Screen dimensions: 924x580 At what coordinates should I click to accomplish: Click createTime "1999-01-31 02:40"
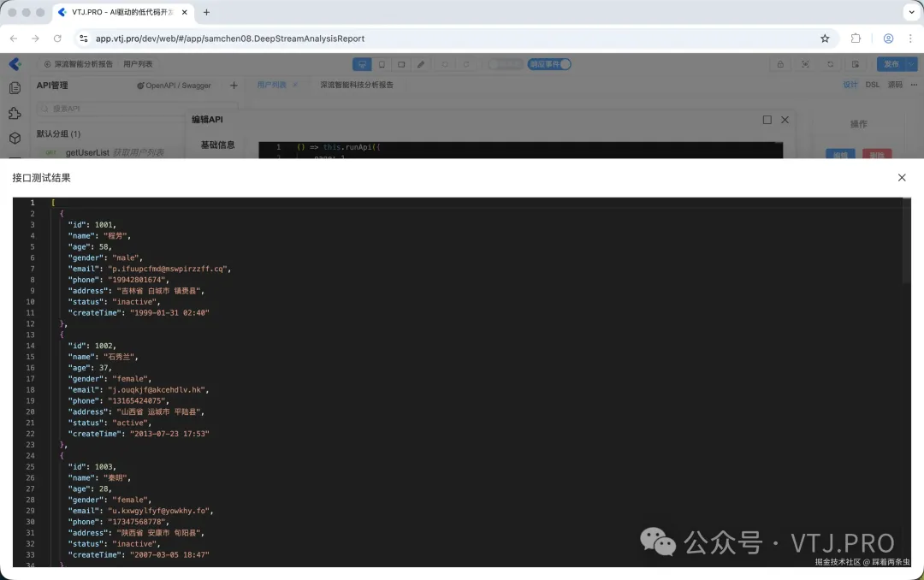click(169, 313)
